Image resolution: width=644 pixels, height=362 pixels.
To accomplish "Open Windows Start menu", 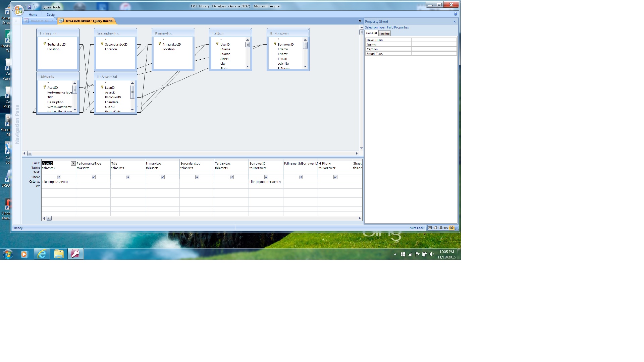I will click(8, 254).
